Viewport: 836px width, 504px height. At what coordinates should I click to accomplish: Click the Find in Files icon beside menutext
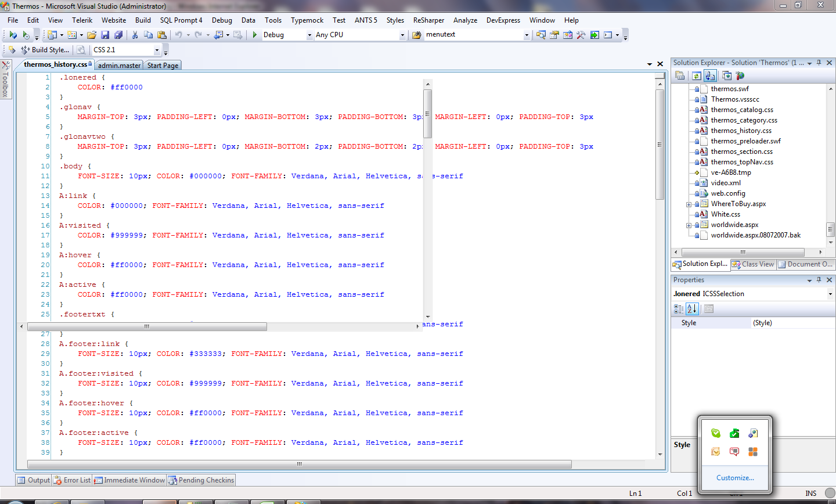416,35
